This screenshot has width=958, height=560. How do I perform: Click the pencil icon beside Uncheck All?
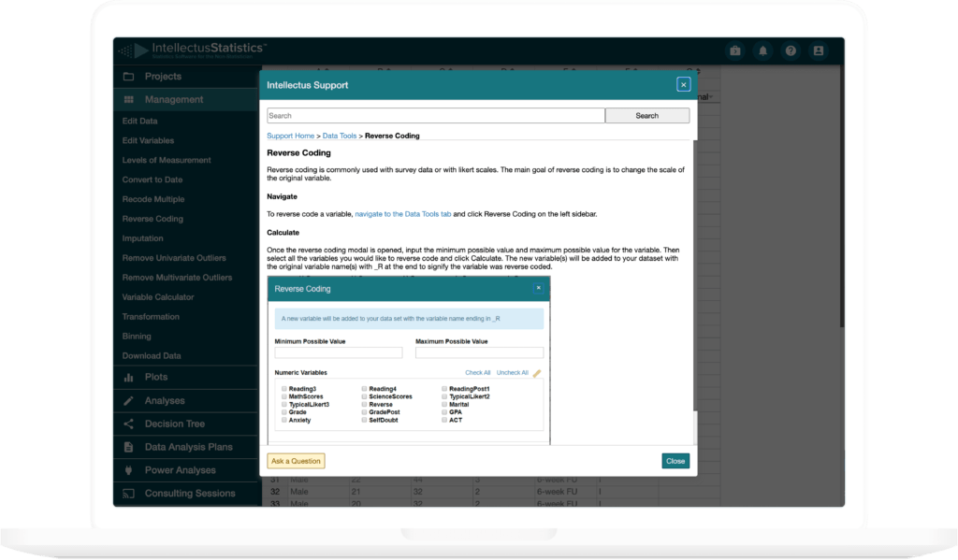coord(537,373)
